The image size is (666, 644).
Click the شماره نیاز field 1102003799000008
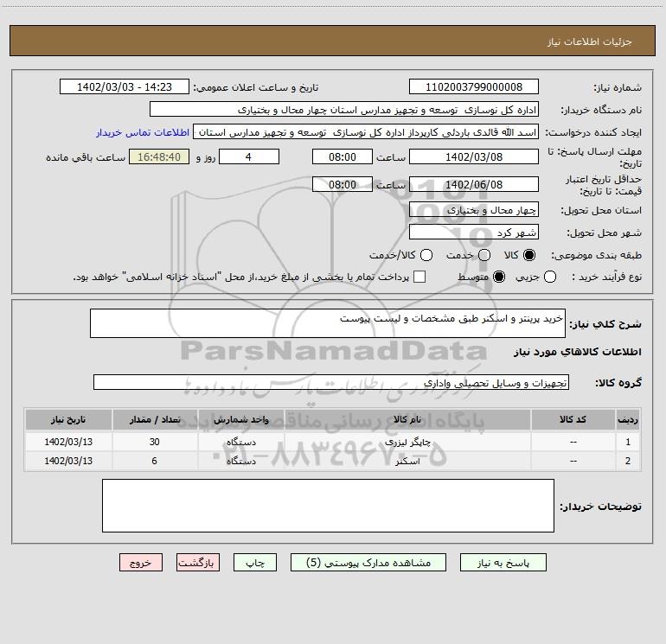point(474,86)
